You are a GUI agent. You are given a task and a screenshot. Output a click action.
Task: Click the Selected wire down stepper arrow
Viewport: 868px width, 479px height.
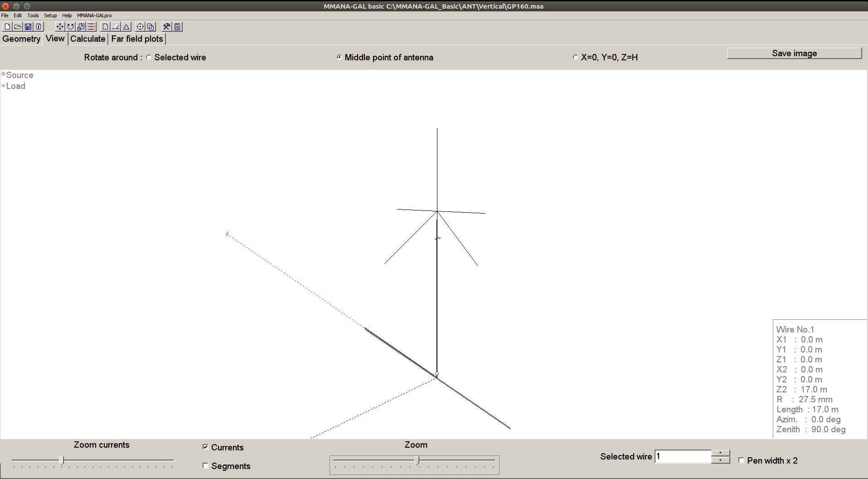(x=721, y=460)
